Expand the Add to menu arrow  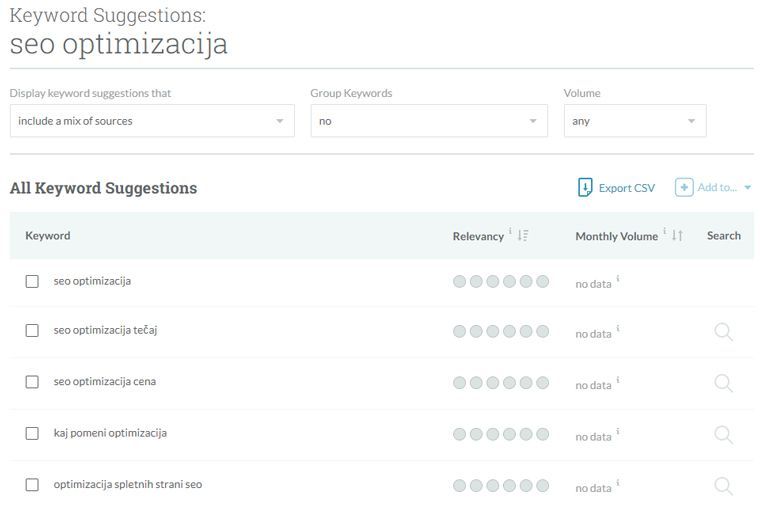(x=747, y=188)
